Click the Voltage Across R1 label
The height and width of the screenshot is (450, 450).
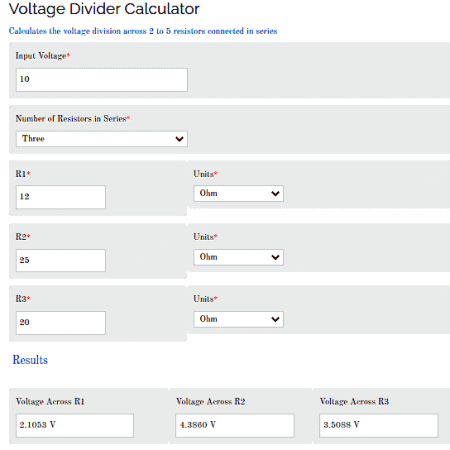click(x=50, y=402)
